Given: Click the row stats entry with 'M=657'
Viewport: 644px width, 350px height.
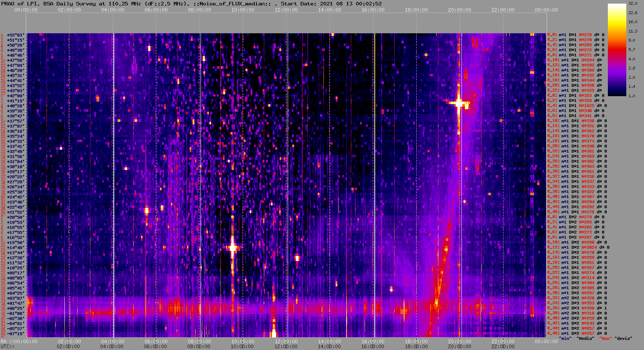Looking at the screenshot, I should pyautogui.click(x=577, y=329).
